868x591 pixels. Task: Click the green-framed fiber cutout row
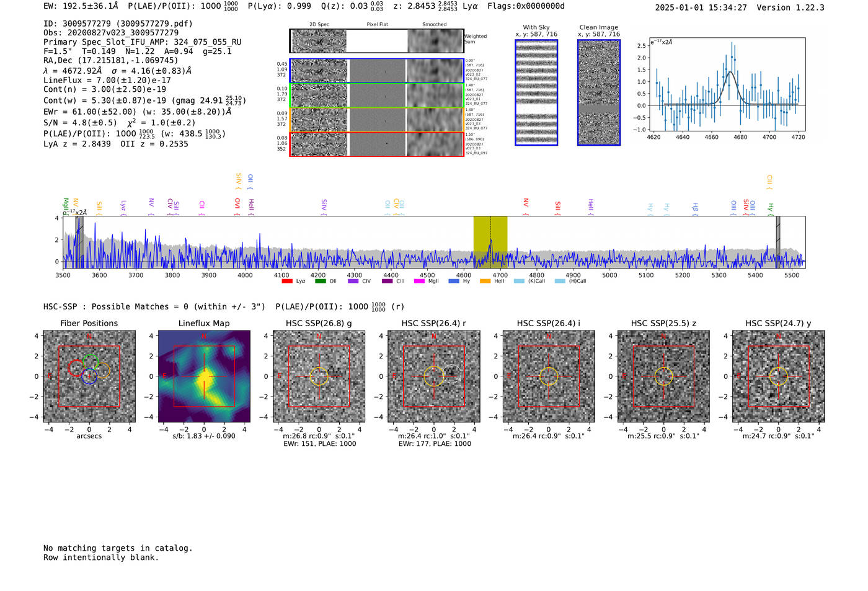[377, 95]
